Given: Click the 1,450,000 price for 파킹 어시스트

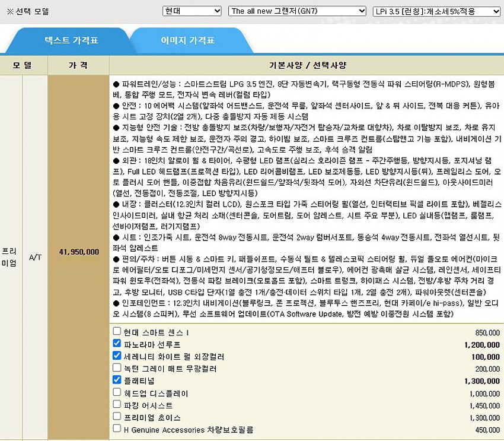Looking at the screenshot, I should click(x=484, y=405).
